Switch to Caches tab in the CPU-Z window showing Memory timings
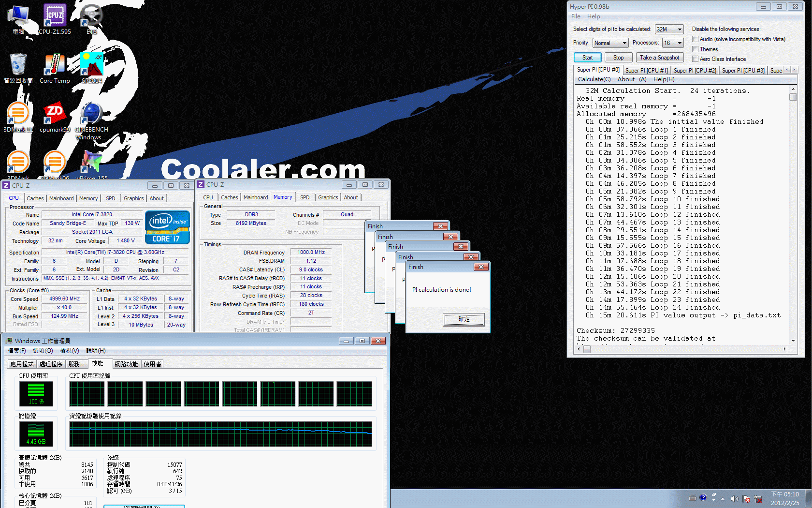This screenshot has height=508, width=812. coord(229,197)
